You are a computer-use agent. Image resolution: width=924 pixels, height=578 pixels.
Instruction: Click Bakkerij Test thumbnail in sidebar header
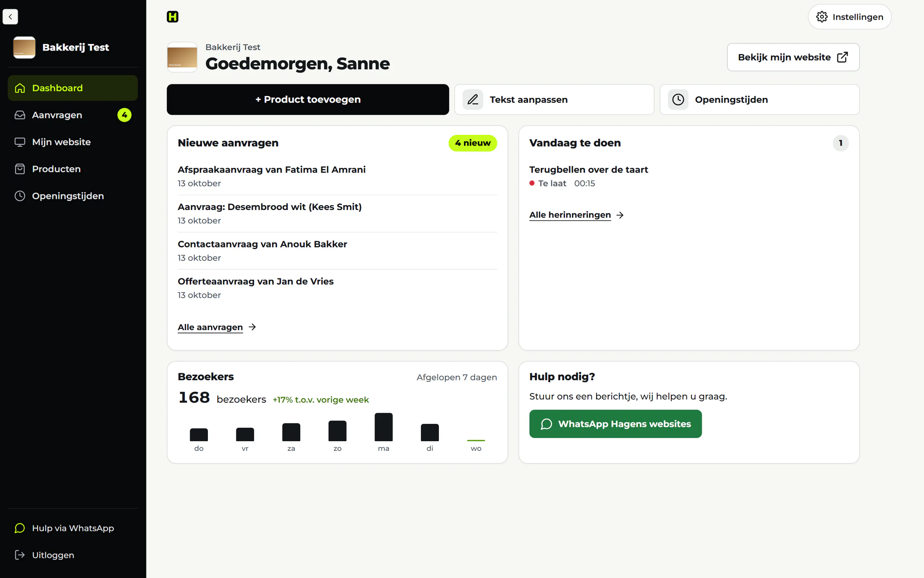tap(24, 47)
